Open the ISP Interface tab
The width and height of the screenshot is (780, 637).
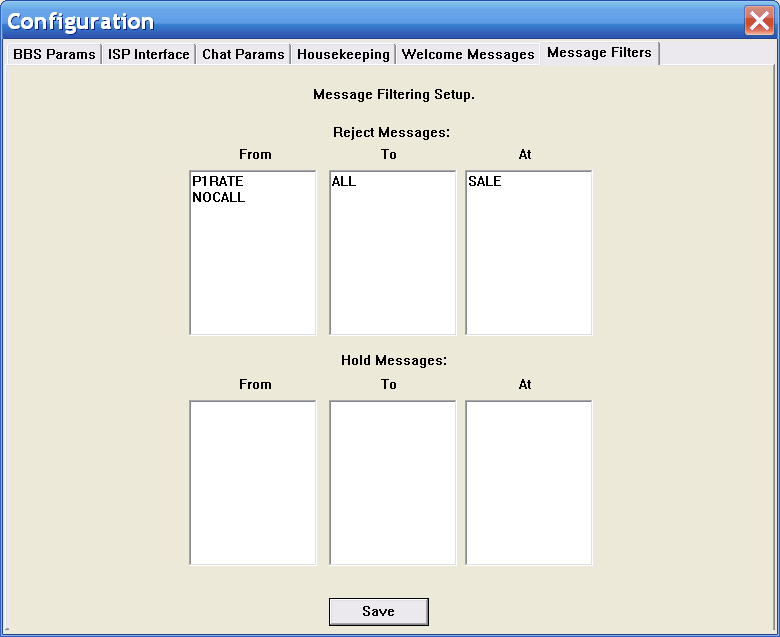coord(148,54)
